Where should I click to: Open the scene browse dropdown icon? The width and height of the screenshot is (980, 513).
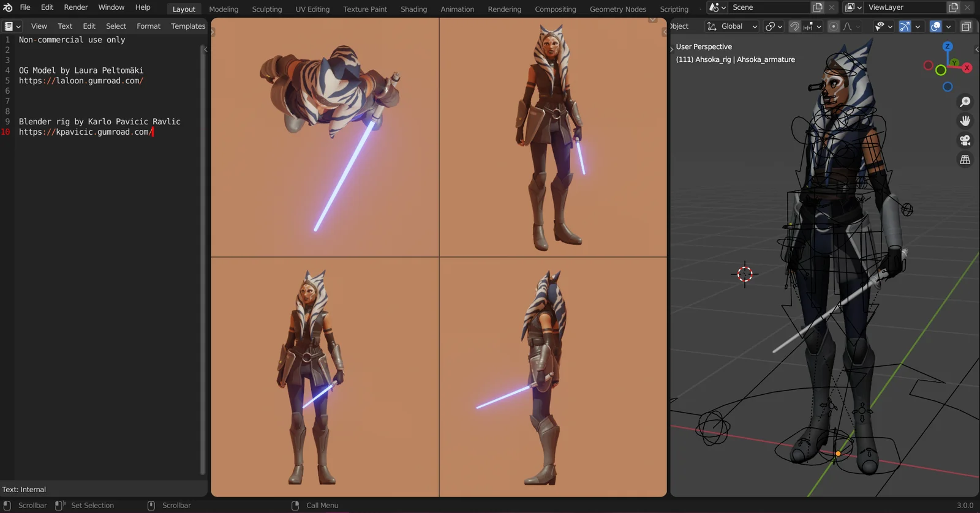click(717, 7)
